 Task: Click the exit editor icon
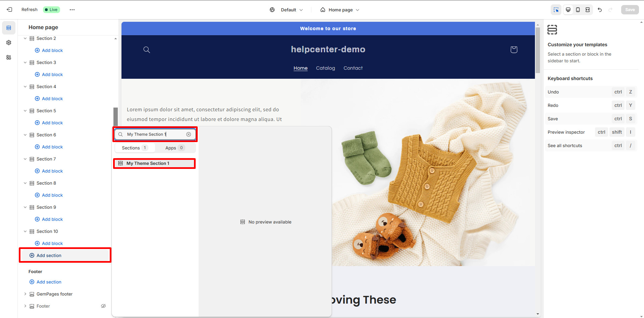[x=9, y=10]
